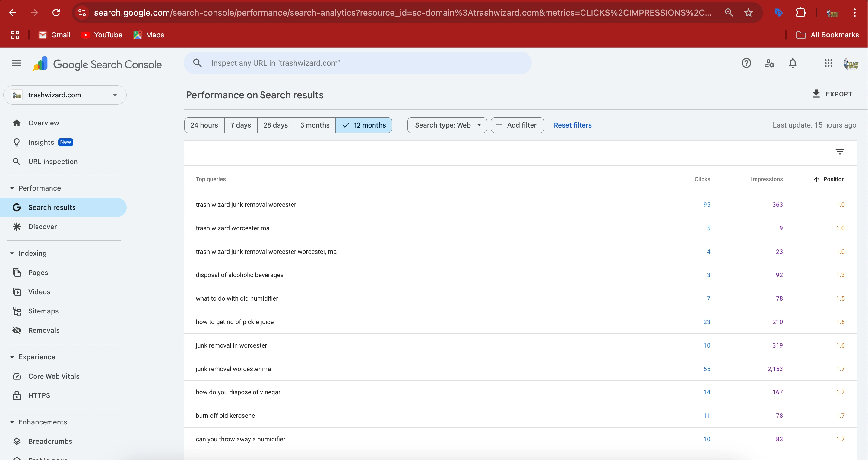This screenshot has width=868, height=460.
Task: Click the Reset filters link
Action: click(x=572, y=125)
